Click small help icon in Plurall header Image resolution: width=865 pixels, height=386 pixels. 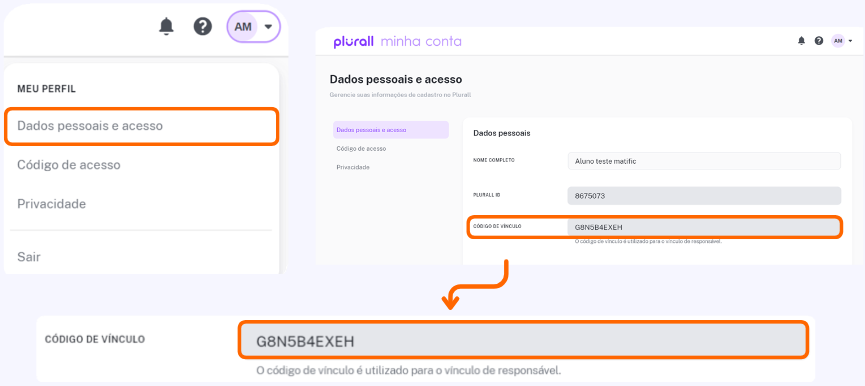(819, 41)
